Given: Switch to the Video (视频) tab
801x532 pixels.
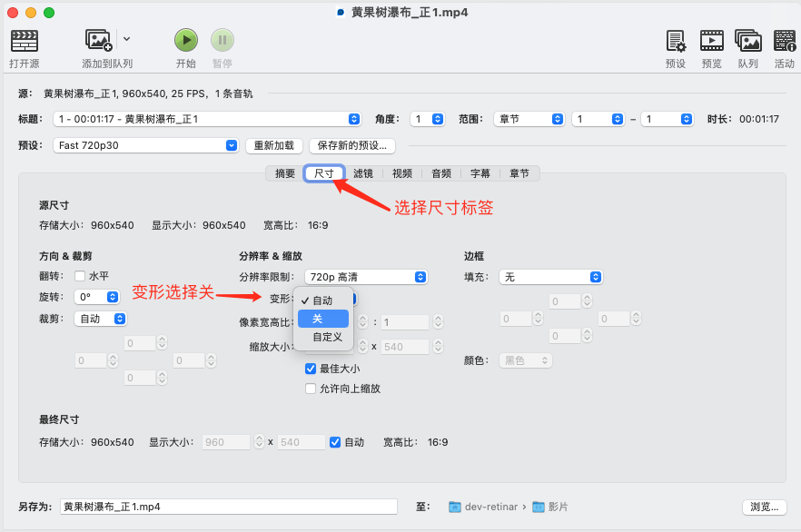Looking at the screenshot, I should pos(402,173).
